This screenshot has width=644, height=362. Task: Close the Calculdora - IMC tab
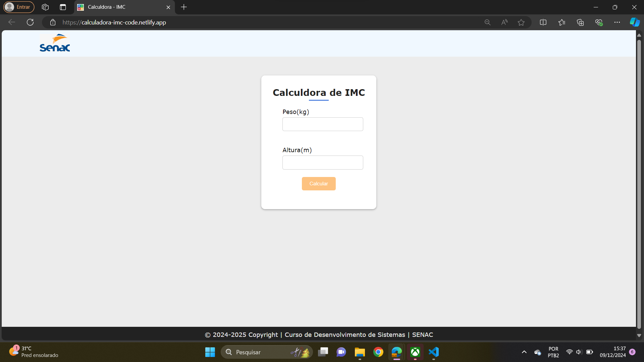tap(168, 7)
